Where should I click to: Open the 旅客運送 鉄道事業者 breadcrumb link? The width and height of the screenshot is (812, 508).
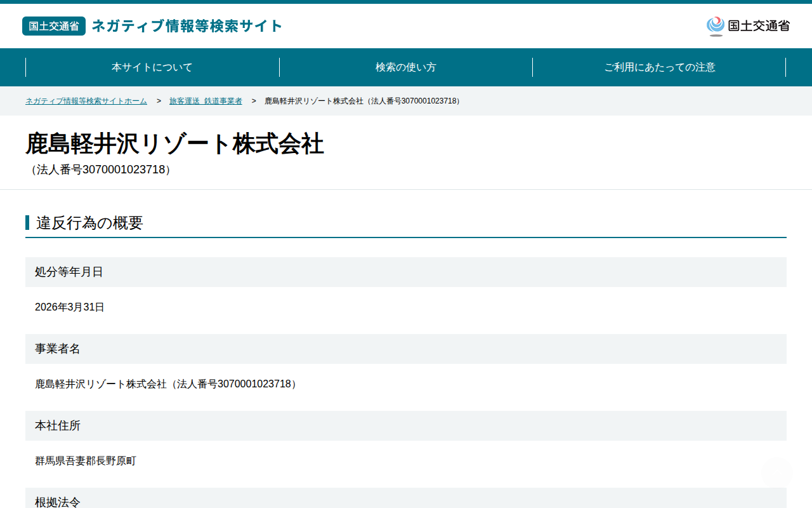click(x=206, y=101)
